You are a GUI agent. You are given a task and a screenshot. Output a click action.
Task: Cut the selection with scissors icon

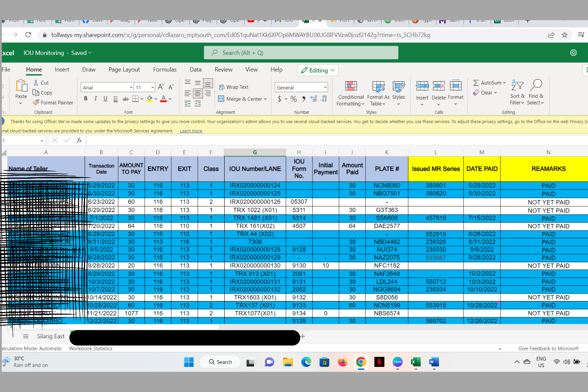(x=36, y=83)
